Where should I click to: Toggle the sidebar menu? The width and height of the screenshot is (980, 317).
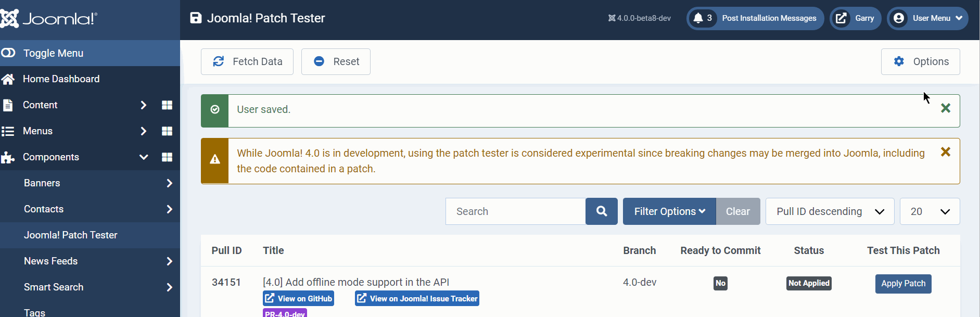pyautogui.click(x=90, y=53)
